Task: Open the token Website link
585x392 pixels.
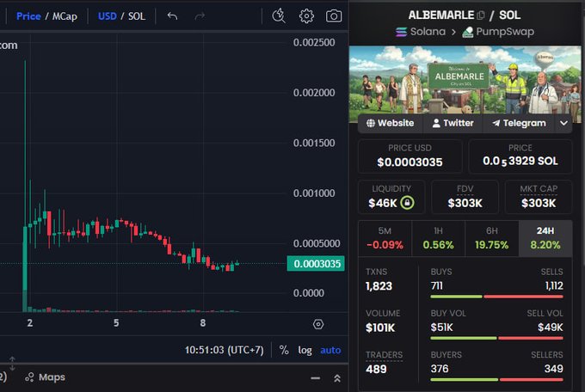Action: pyautogui.click(x=391, y=123)
